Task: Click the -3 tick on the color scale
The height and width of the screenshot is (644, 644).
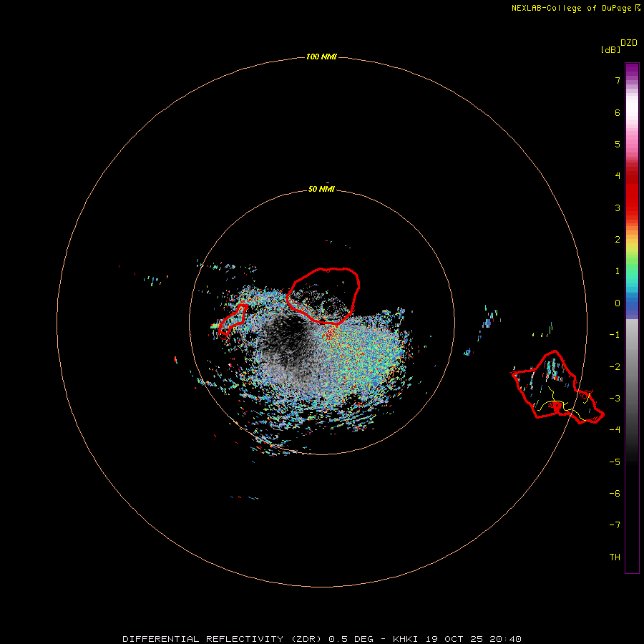Action: tap(615, 399)
